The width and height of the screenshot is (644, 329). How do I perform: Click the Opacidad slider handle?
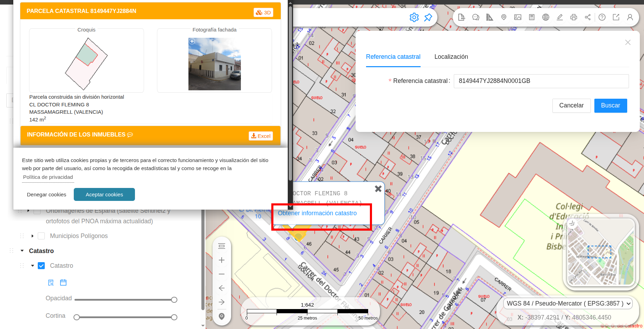tap(174, 300)
